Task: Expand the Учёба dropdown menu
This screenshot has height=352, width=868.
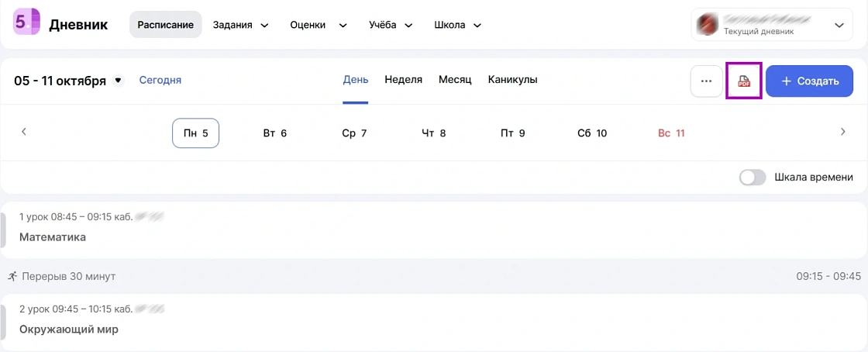Action: coord(391,25)
